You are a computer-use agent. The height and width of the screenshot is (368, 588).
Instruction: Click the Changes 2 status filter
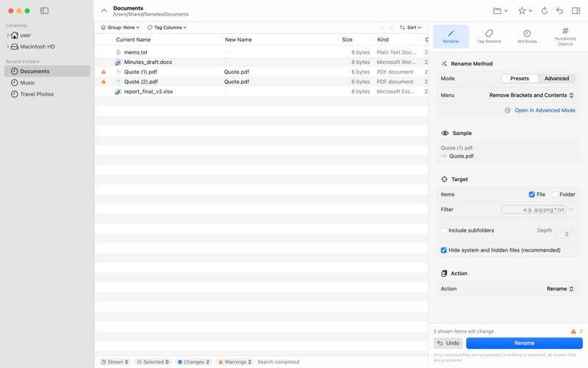[x=193, y=362]
